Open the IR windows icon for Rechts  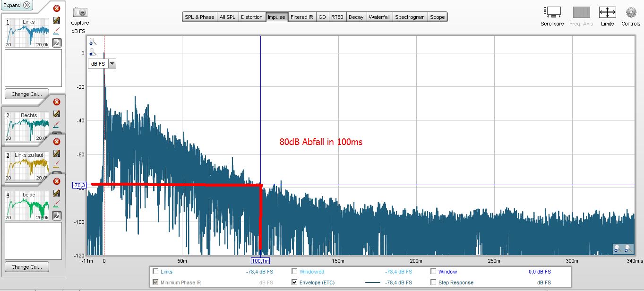(x=57, y=114)
